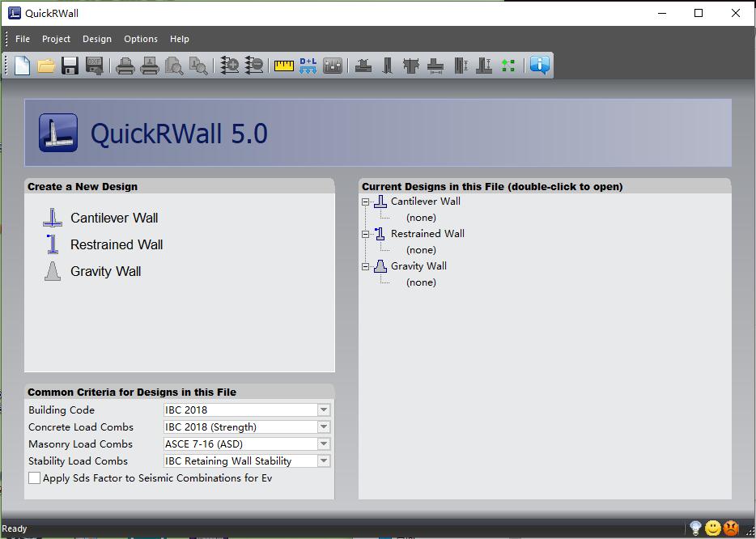Image resolution: width=756 pixels, height=539 pixels.
Task: Click the Ready status bar text
Action: point(15,528)
